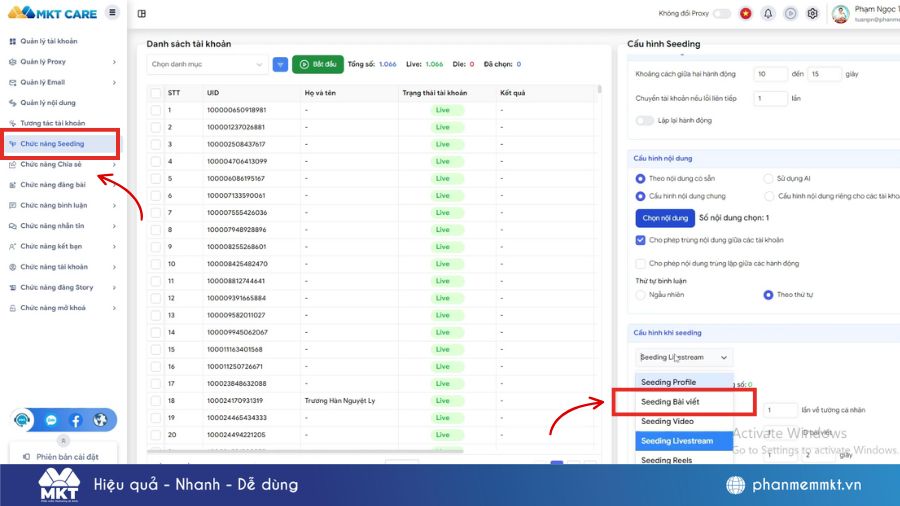
Task: Edit the minimum action delay field showing 10
Action: [770, 74]
